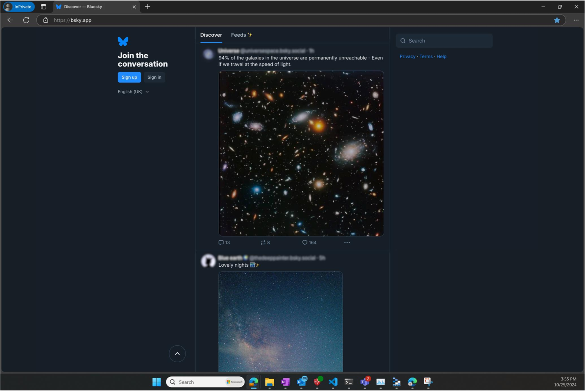The width and height of the screenshot is (585, 392).
Task: Click the browser refresh icon
Action: [26, 20]
